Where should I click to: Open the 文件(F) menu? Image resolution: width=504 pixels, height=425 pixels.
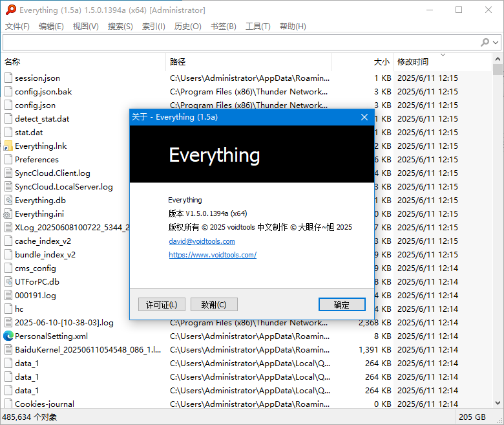[17, 27]
